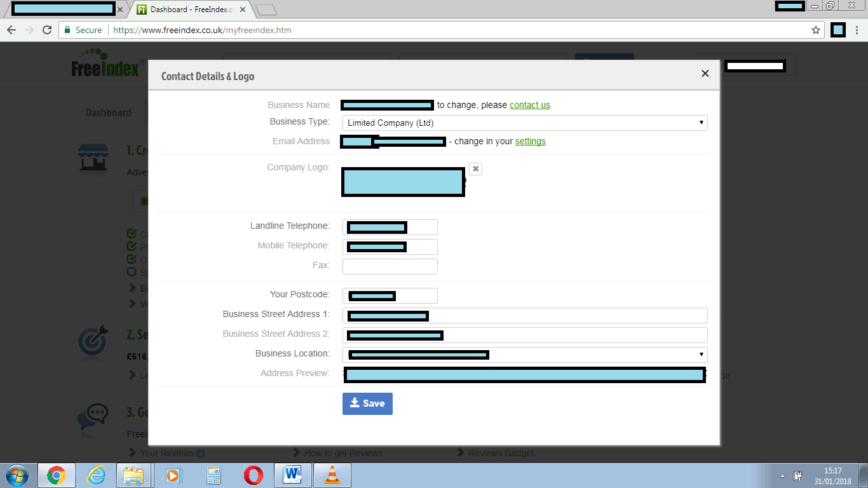The image size is (868, 488).
Task: Open Microsoft Word from the taskbar
Action: [x=292, y=475]
